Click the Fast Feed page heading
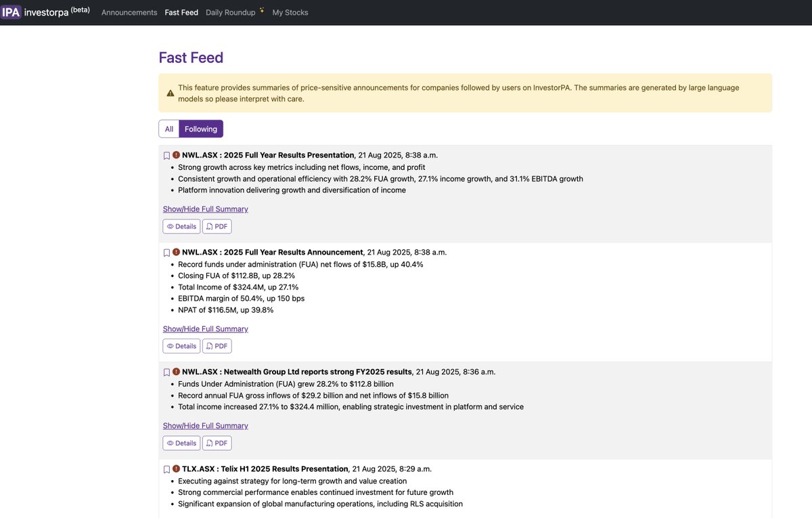Screen dimensions: 812x518 click(191, 58)
